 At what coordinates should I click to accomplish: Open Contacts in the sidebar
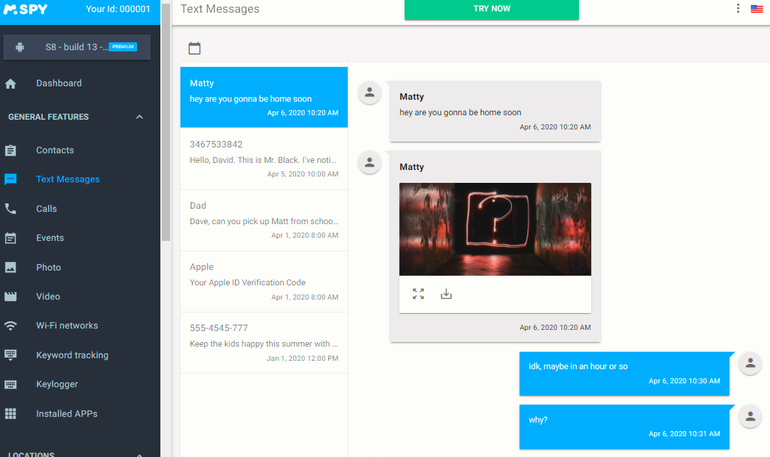[x=55, y=150]
